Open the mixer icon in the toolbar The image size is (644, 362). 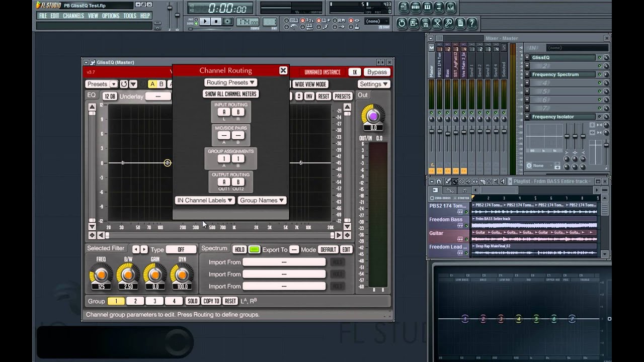pos(451,7)
